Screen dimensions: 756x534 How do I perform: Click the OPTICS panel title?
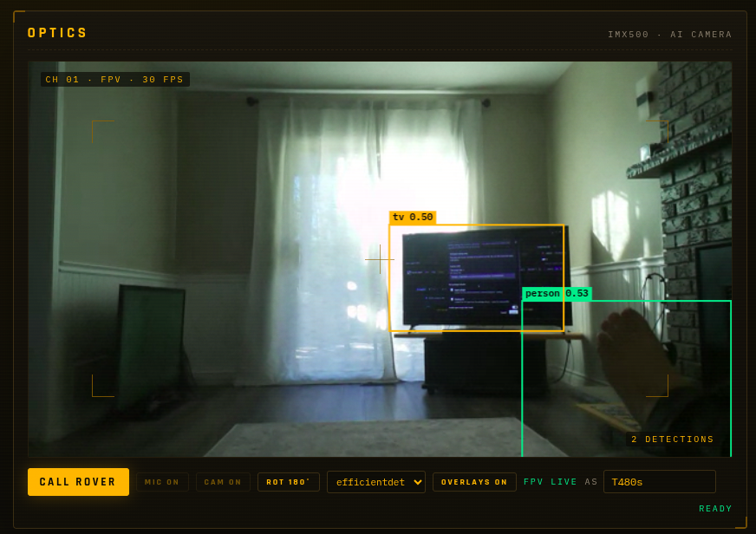click(x=57, y=33)
